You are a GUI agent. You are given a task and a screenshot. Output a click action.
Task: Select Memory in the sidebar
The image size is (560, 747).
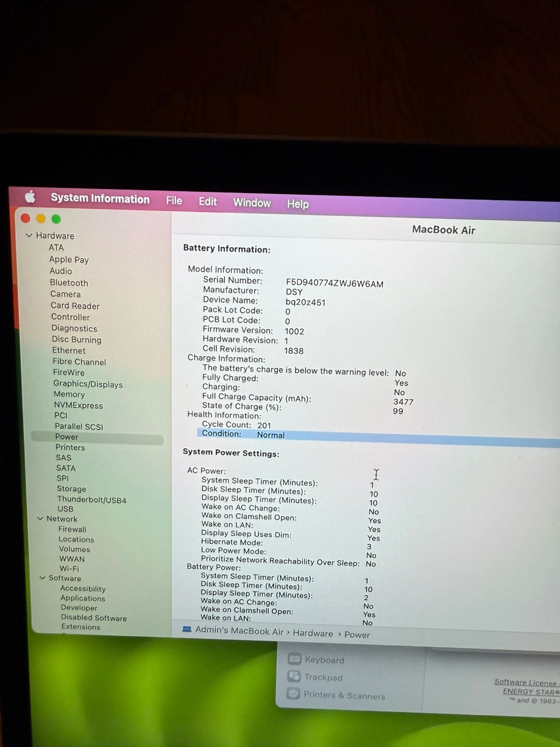[69, 394]
